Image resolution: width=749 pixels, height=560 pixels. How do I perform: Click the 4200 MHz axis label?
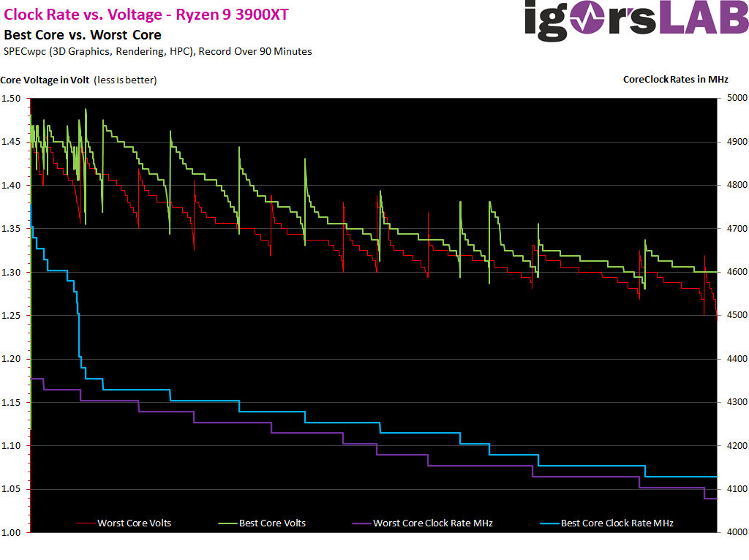coord(737,445)
